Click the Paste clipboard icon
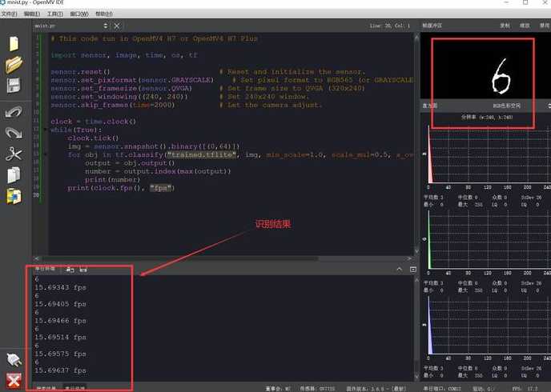551x392 pixels. (14, 196)
